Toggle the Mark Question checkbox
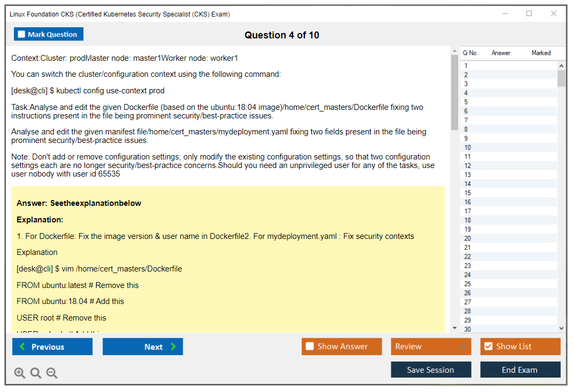 click(x=21, y=34)
